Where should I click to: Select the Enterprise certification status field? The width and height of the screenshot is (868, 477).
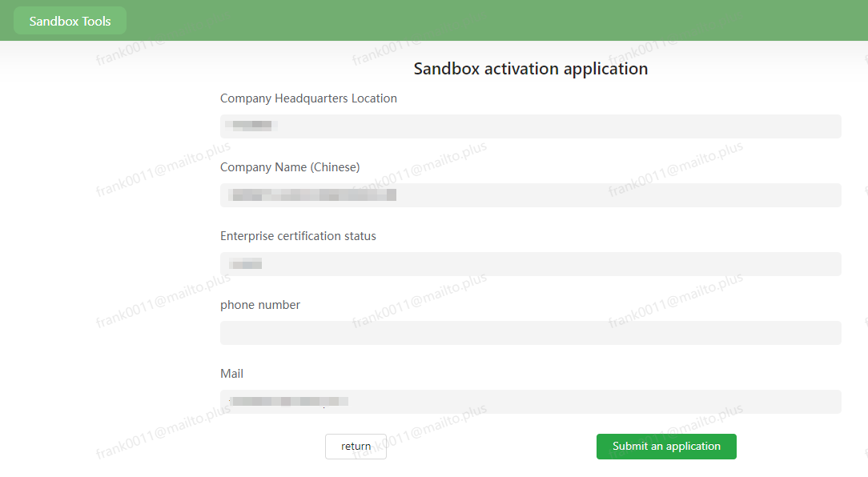coord(530,264)
